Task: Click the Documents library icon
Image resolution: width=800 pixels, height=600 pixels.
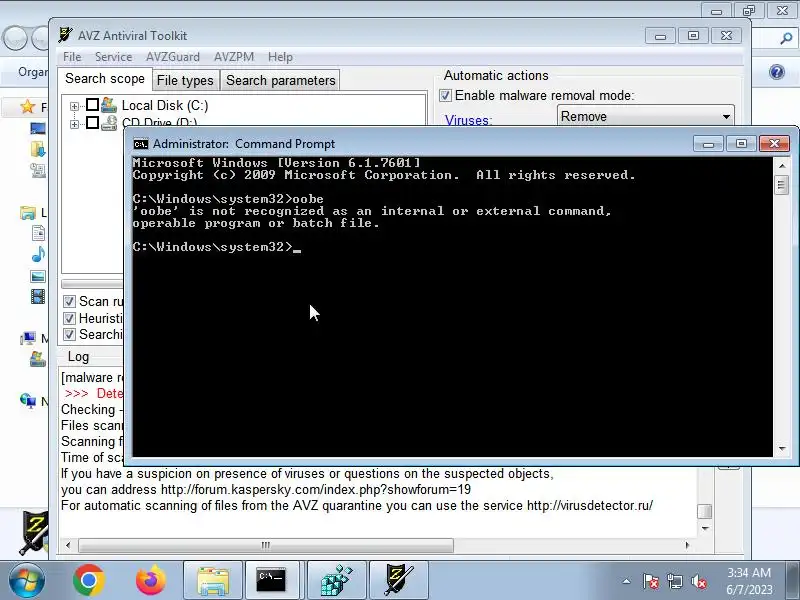Action: (x=38, y=233)
